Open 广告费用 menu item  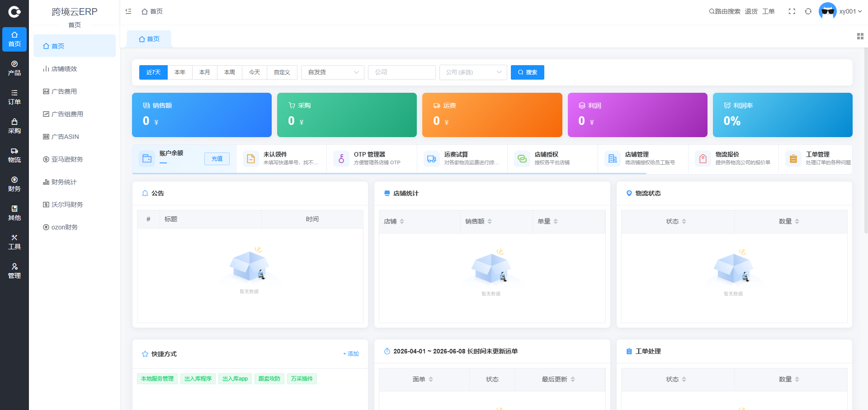coord(75,91)
